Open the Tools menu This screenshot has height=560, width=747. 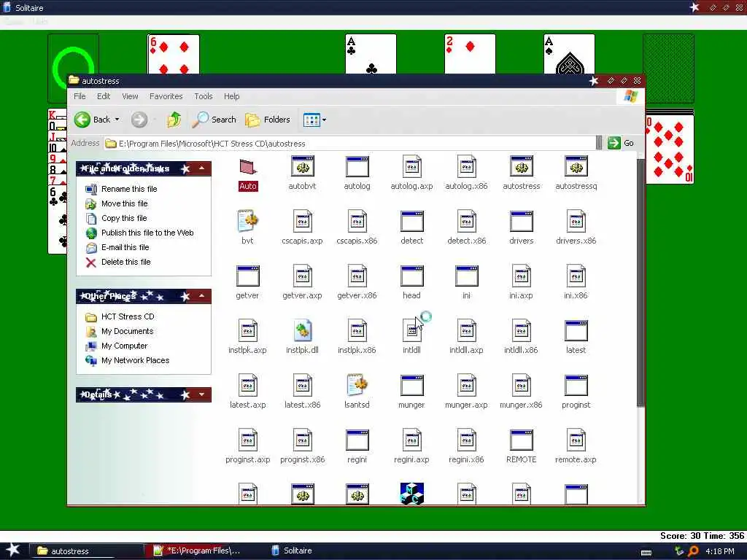tap(204, 96)
